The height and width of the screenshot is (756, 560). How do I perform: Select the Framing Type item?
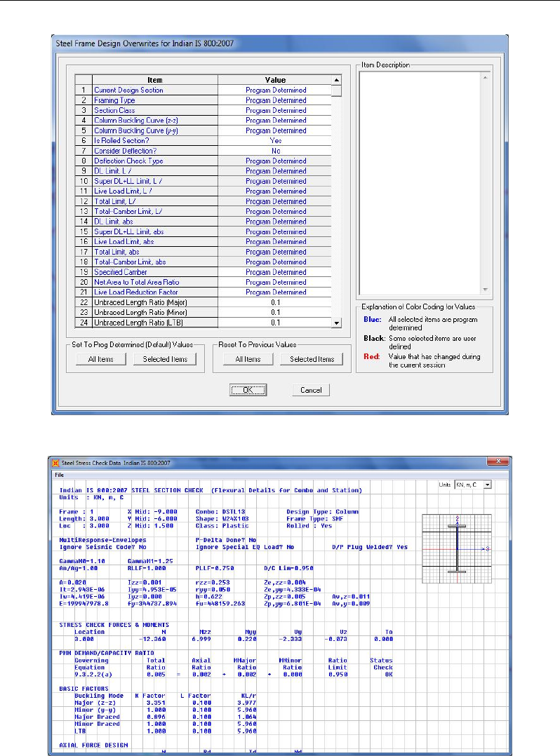pos(155,100)
